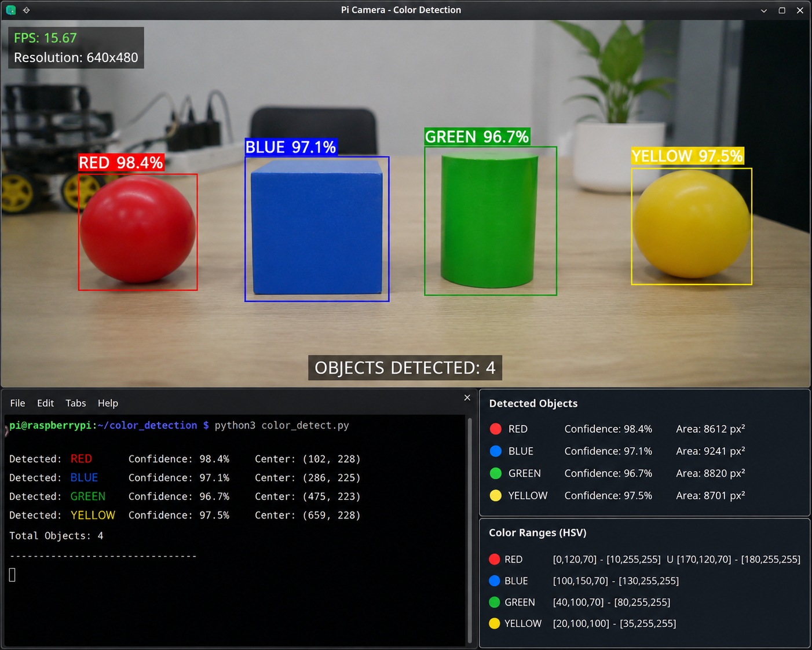The width and height of the screenshot is (812, 650).
Task: Click Confidence: 97.5% in Detected Objects panel
Action: click(608, 495)
